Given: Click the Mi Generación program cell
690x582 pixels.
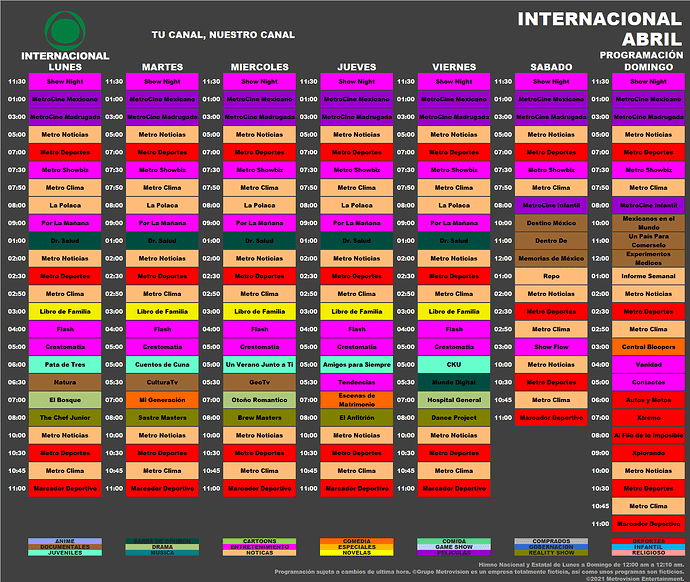Looking at the screenshot, I should point(162,400).
